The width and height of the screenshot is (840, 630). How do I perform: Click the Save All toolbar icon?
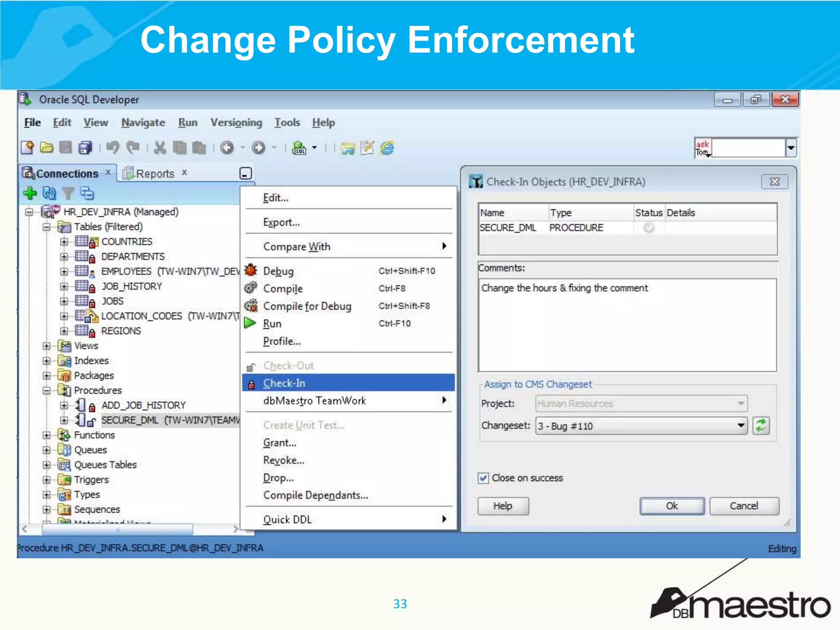[x=85, y=148]
